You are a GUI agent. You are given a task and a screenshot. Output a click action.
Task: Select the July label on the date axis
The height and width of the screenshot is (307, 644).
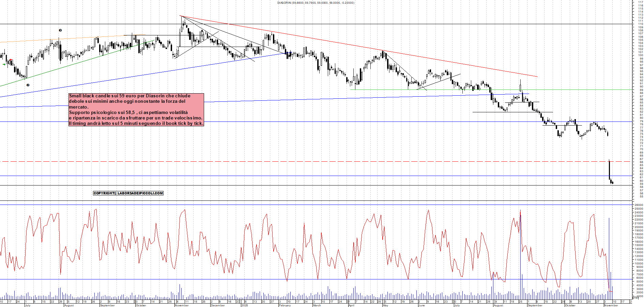[x=28, y=305]
